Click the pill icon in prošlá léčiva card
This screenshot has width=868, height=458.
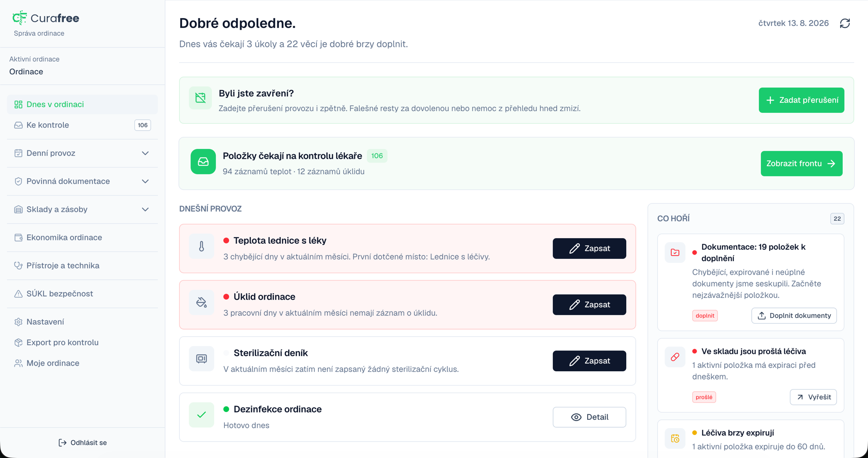pyautogui.click(x=675, y=357)
